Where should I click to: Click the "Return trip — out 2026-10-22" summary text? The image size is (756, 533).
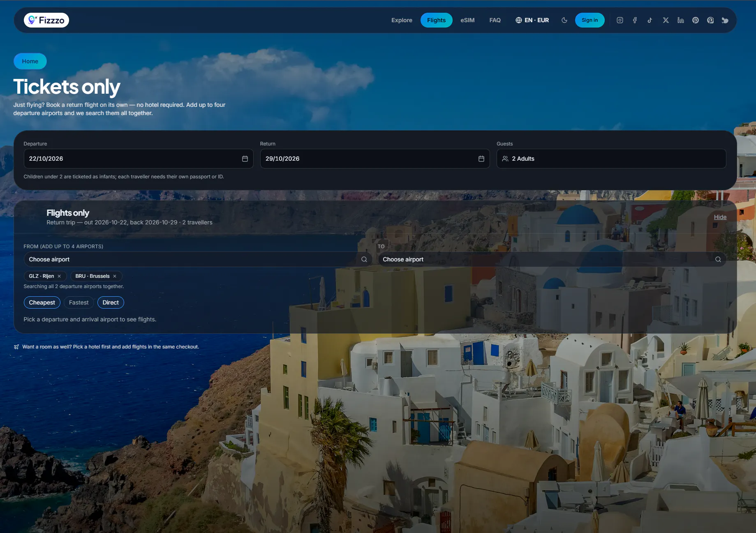pos(129,222)
